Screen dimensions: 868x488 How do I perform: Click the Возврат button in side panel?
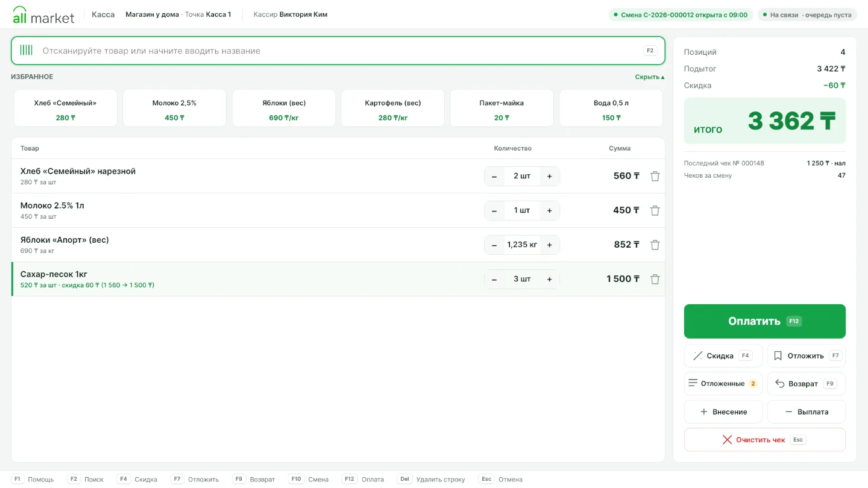click(807, 384)
